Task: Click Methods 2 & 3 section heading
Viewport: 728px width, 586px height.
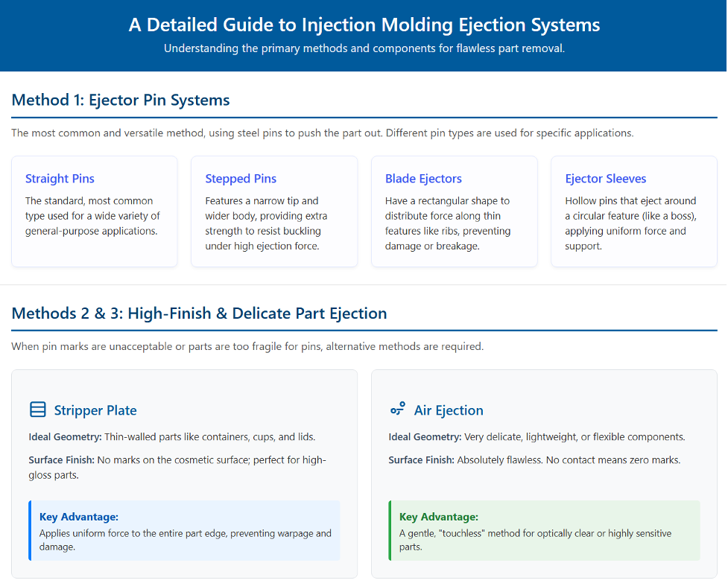Action: point(199,313)
